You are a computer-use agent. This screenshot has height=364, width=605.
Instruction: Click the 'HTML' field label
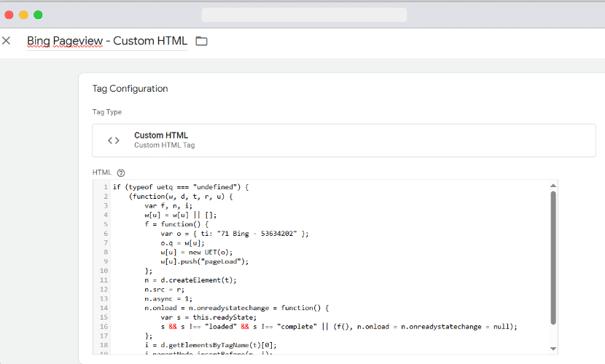pos(102,173)
